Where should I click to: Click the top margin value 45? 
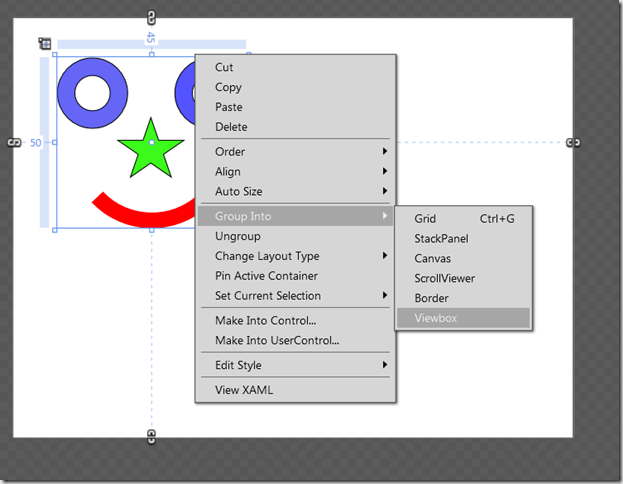[150, 38]
